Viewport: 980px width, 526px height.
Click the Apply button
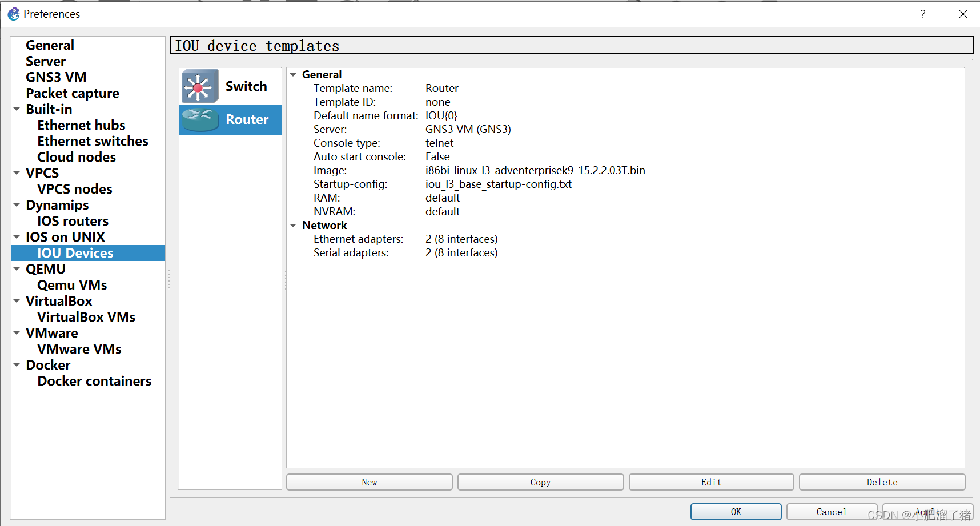tap(927, 512)
